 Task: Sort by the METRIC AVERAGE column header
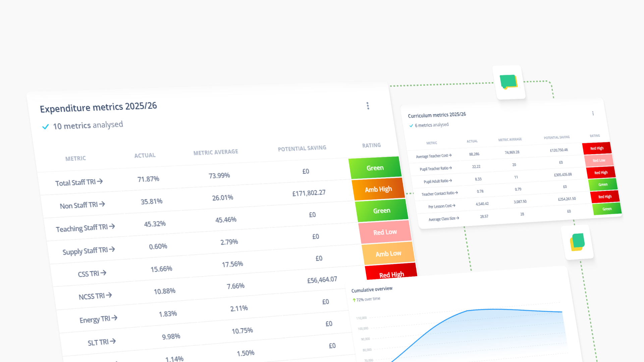(215, 152)
